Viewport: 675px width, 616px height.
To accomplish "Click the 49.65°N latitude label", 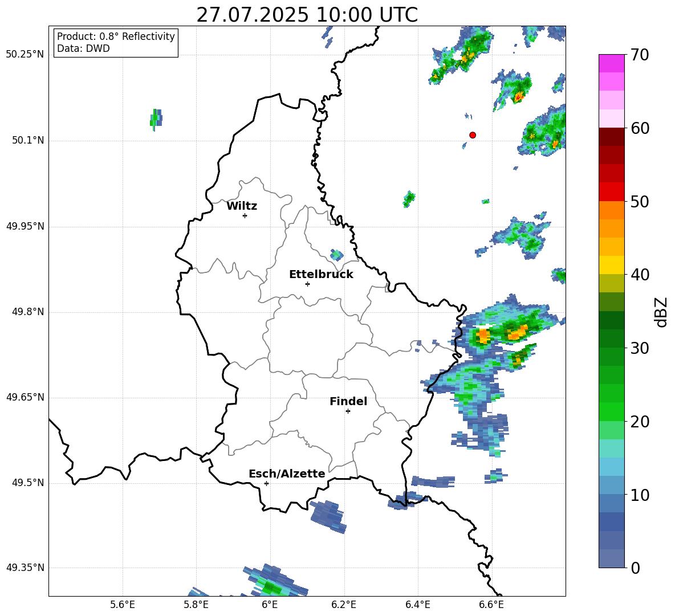I will click(25, 397).
